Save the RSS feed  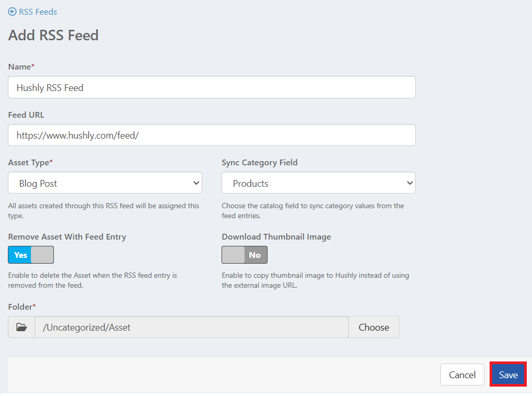pyautogui.click(x=508, y=375)
